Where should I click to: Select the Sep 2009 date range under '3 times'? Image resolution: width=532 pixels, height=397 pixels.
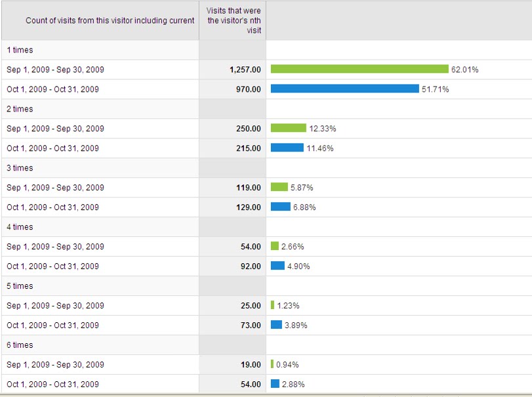[x=55, y=188]
